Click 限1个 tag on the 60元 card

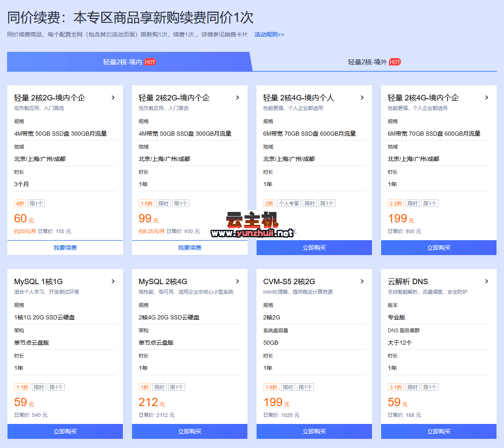pyautogui.click(x=37, y=203)
